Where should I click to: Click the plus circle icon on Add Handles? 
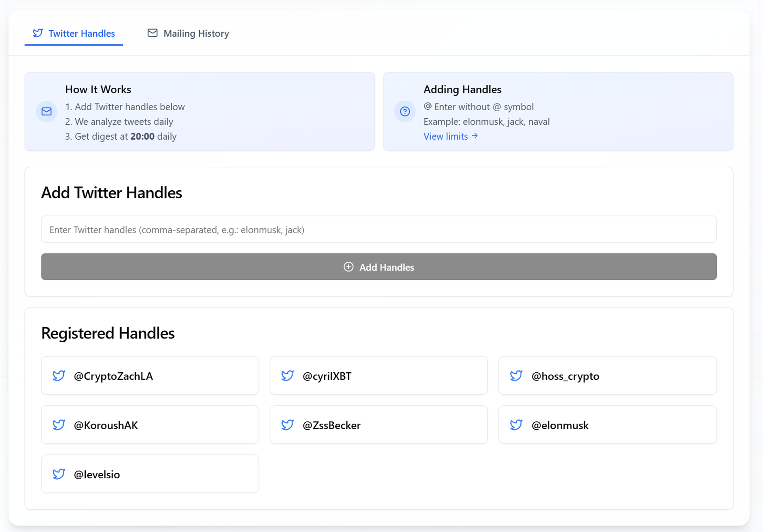[x=349, y=267]
